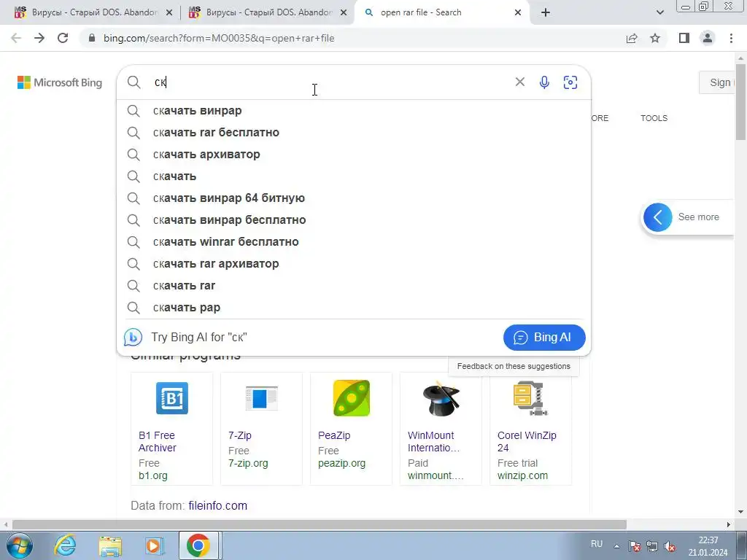Click the Action Center flag tray icon
Screen dimensions: 747x560
(x=634, y=547)
